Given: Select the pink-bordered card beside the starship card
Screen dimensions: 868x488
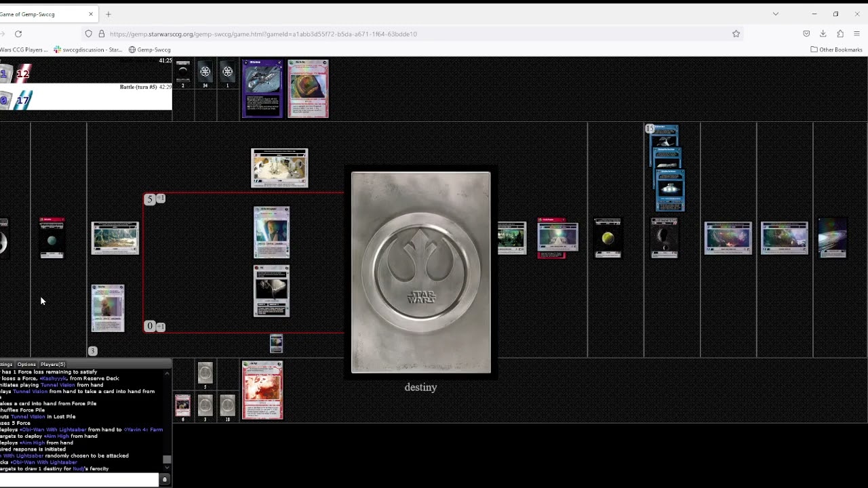Looking at the screenshot, I should click(x=308, y=89).
